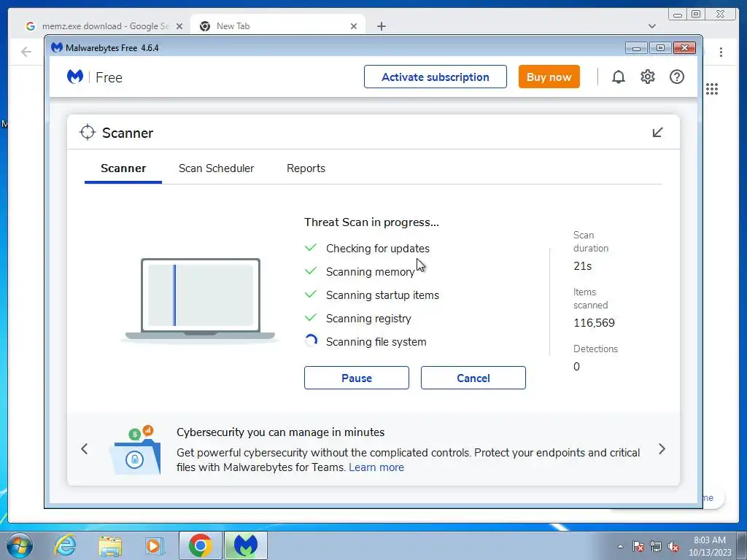Open the Malwarebytes notifications bell
Viewport: 747px width, 560px height.
click(619, 77)
